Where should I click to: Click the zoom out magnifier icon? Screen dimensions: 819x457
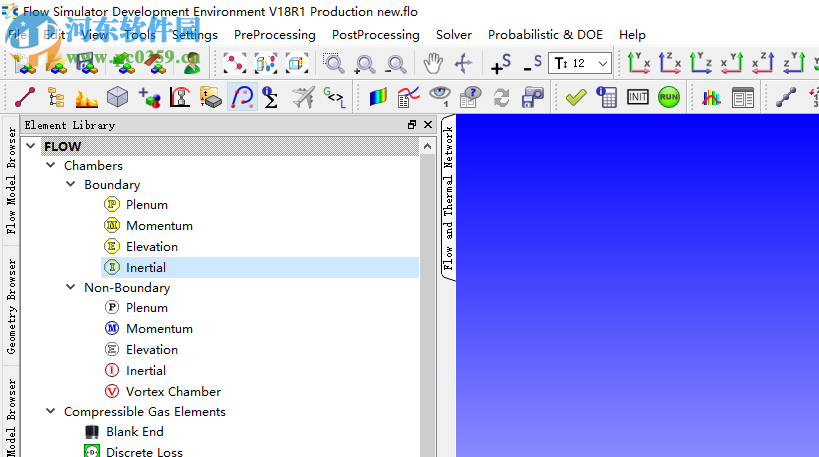(x=396, y=64)
